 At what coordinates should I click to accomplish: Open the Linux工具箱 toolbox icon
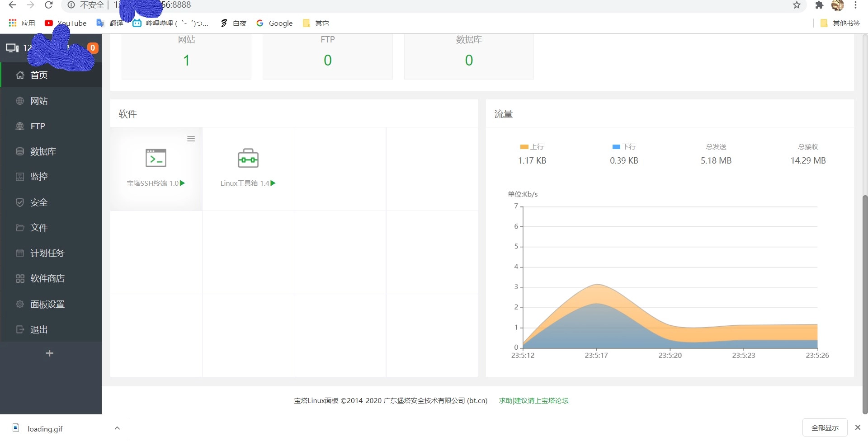point(248,158)
